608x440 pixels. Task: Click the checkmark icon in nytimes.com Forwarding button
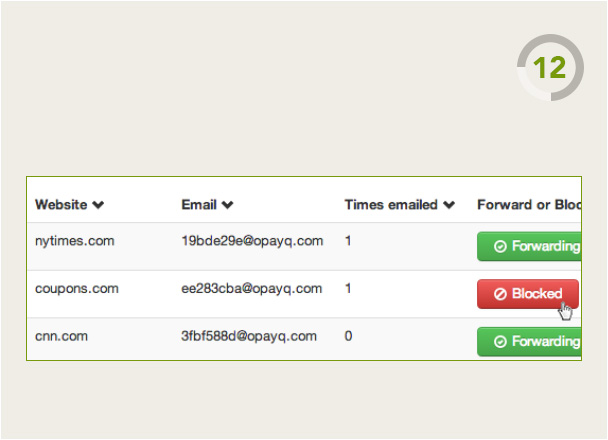click(500, 246)
